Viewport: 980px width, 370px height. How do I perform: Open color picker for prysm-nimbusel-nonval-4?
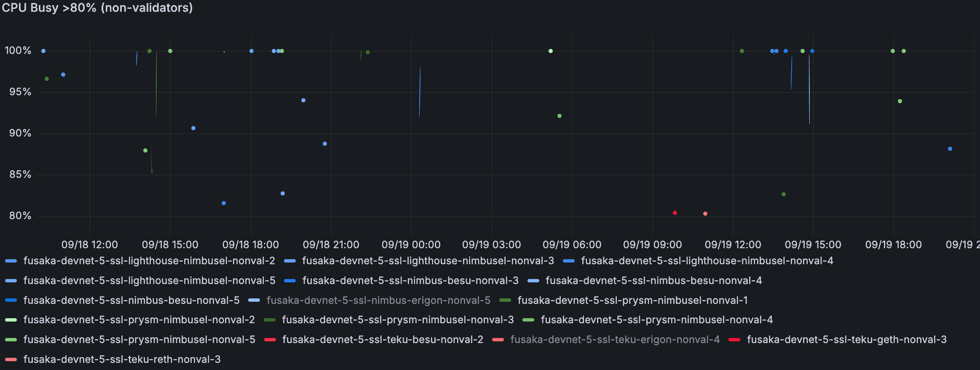(x=528, y=320)
